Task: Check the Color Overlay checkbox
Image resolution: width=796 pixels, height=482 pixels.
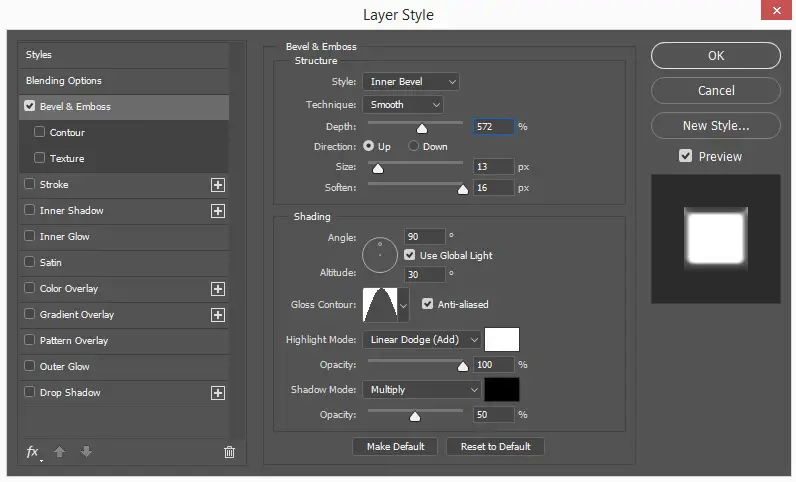Action: (29, 287)
